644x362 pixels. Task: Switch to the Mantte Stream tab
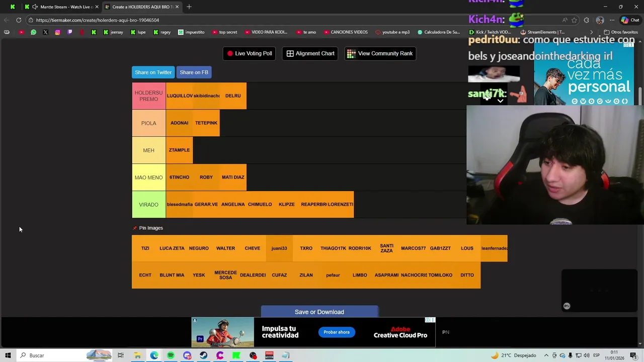62,7
